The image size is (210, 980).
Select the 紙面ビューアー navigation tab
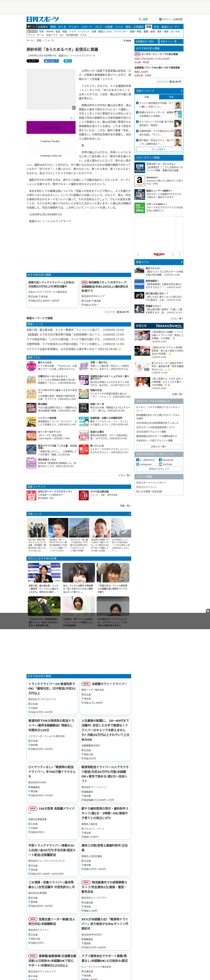click(x=171, y=27)
